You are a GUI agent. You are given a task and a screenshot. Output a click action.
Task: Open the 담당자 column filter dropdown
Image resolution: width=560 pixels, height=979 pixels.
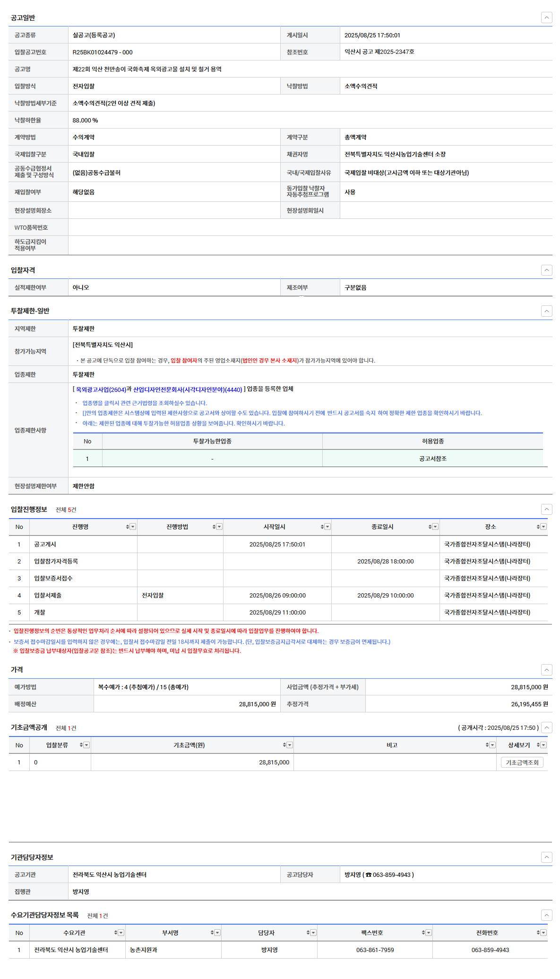[x=313, y=933]
